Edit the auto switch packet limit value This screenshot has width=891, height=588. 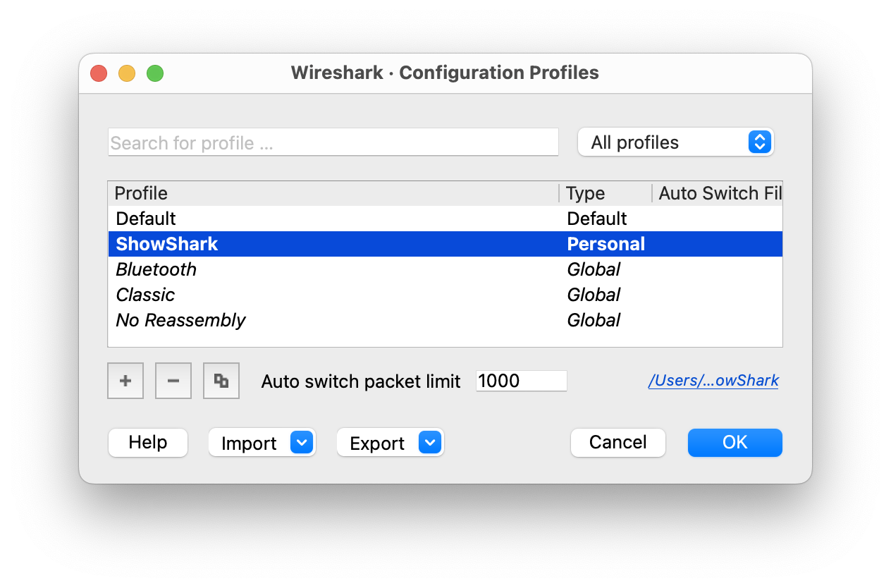[x=521, y=381]
